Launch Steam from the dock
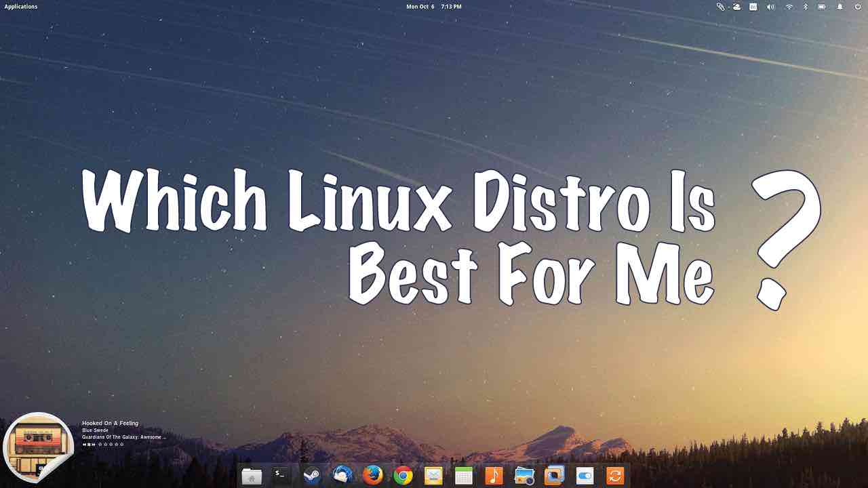Screen dimensions: 868x488 (311, 476)
